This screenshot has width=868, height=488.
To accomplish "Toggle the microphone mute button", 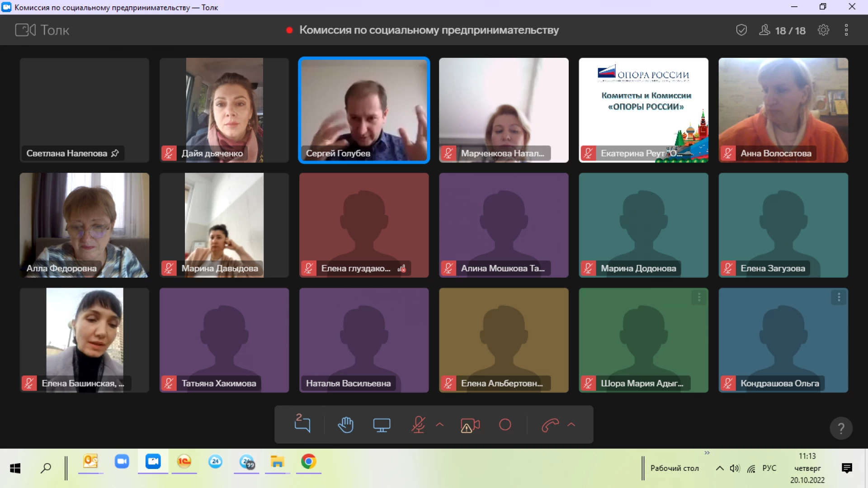I will tap(418, 425).
